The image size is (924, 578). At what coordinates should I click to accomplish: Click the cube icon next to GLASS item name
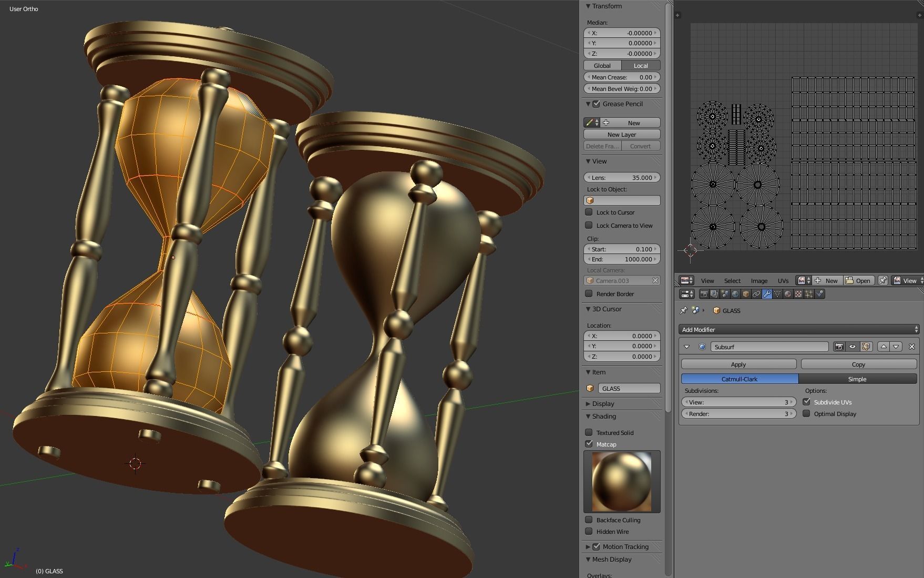(x=590, y=388)
